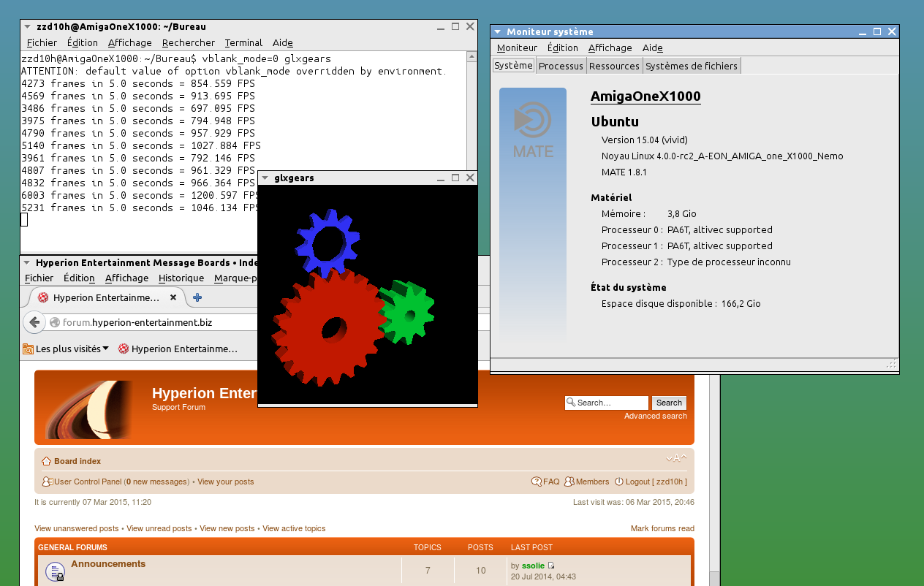Screen dimensions: 924x586
Task: Click the change font size icon
Action: [676, 459]
